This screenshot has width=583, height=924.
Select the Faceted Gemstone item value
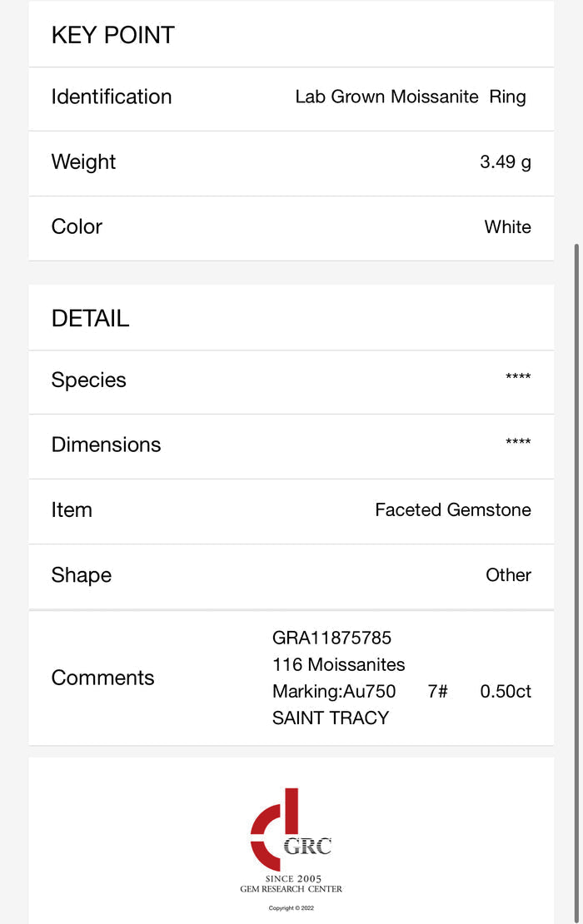[452, 509]
